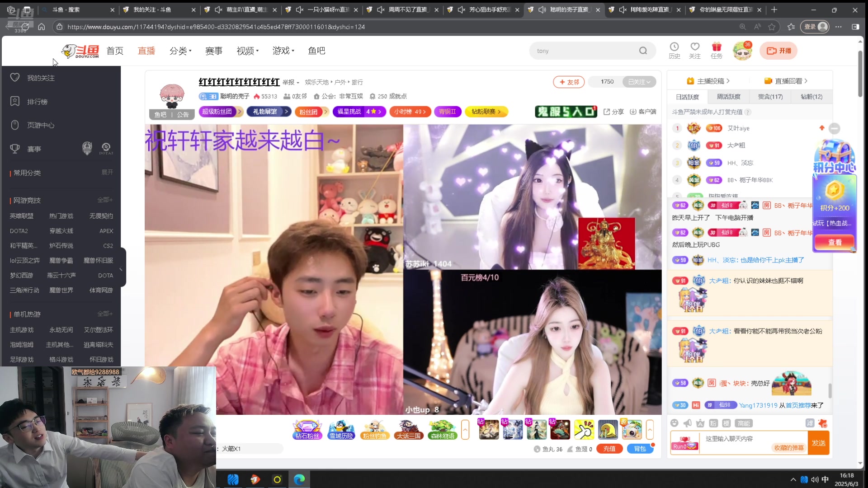The width and height of the screenshot is (868, 488).
Task: Click the chat message scrollbar thumb
Action: tap(830, 390)
